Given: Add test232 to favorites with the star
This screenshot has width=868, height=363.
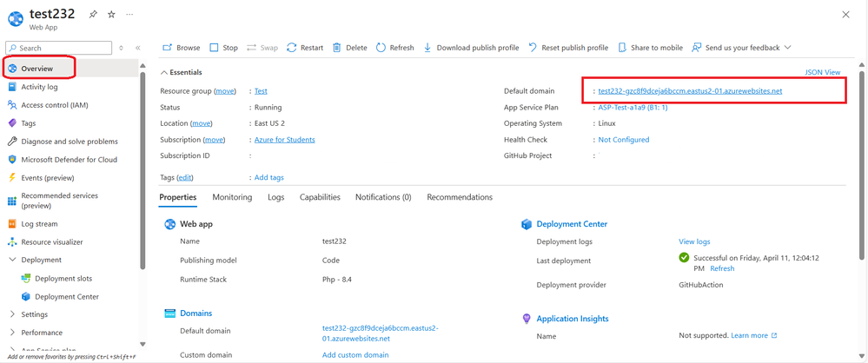Looking at the screenshot, I should (111, 15).
